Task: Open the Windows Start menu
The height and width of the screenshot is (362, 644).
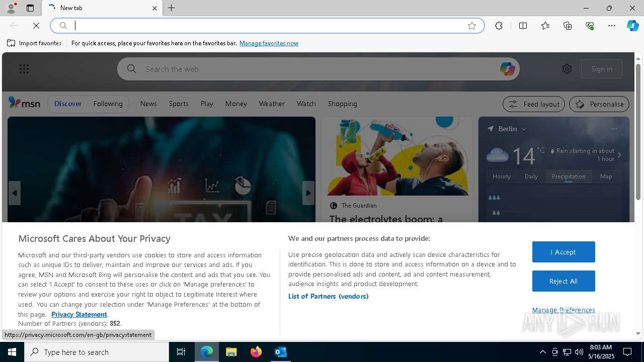Action: 12,352
